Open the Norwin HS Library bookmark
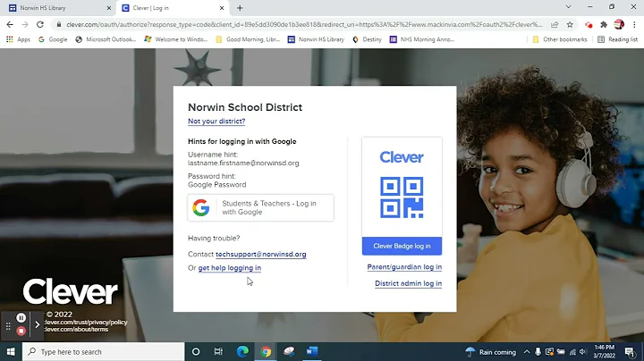 (316, 39)
